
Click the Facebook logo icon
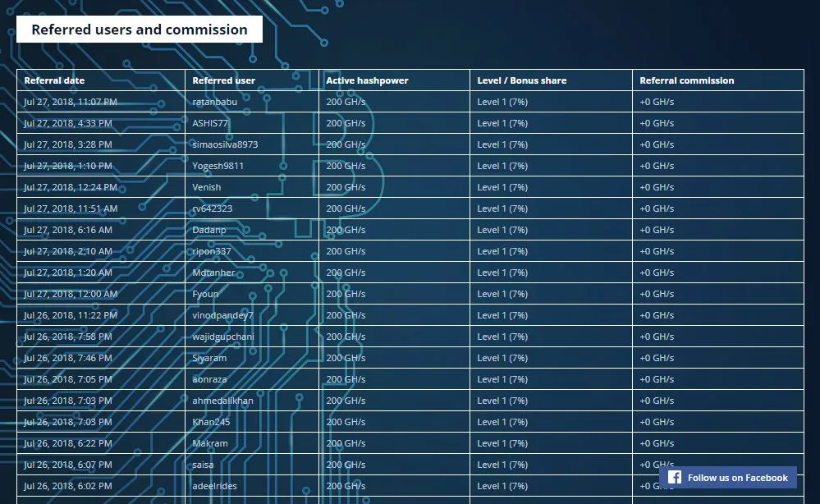675,478
